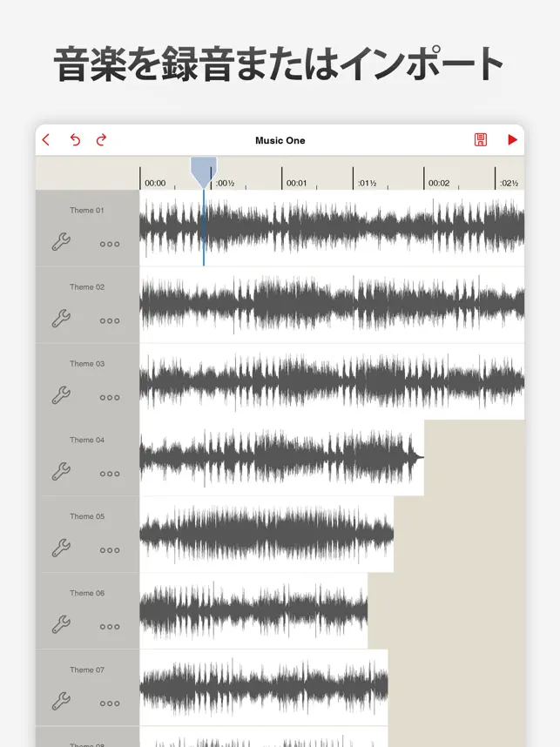Play the Music One project
Viewport: 560px width, 747px height.
(512, 139)
